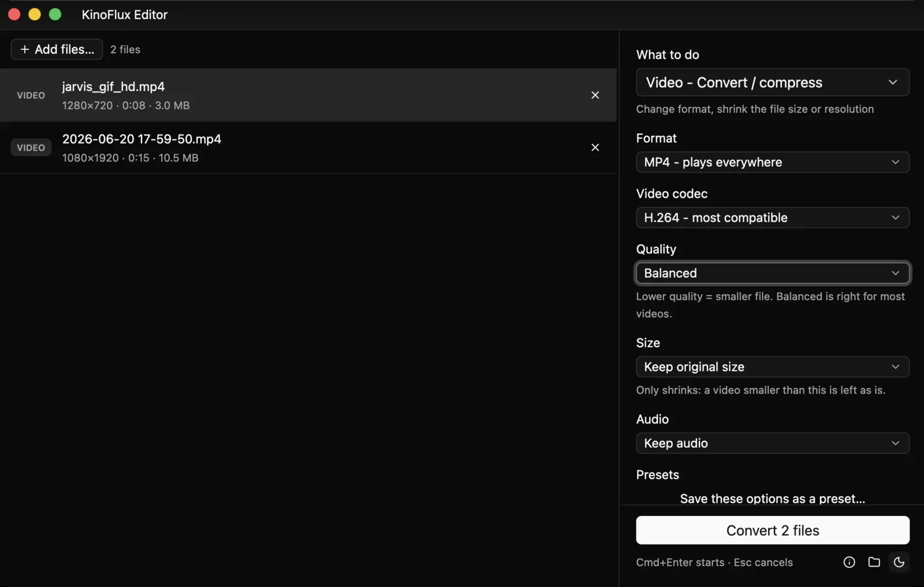Click the 1280×720 · 0:08 · 3.0 MB details
Screen dimensions: 924x587
[126, 106]
